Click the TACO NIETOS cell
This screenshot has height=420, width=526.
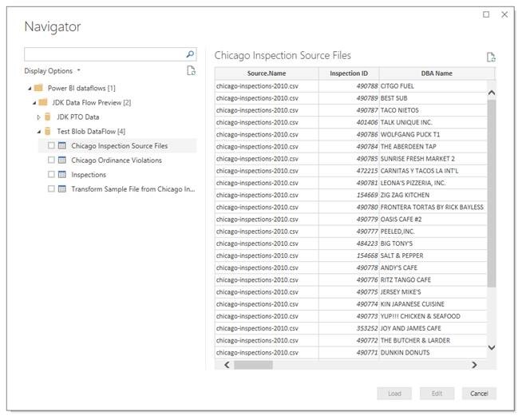pos(433,110)
